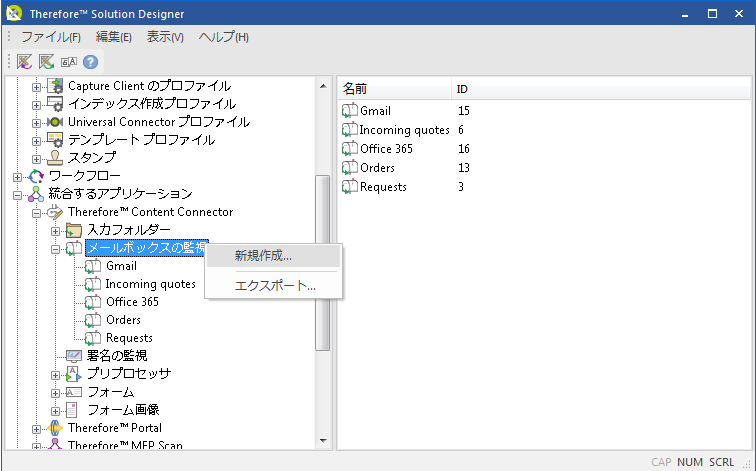The height and width of the screenshot is (471, 756).
Task: Select Office 365 in the tree
Action: [132, 302]
